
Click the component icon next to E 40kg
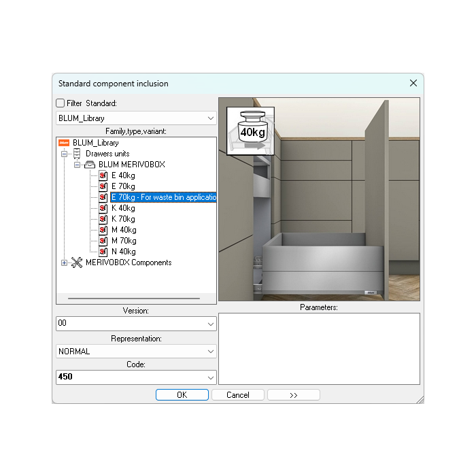point(103,175)
